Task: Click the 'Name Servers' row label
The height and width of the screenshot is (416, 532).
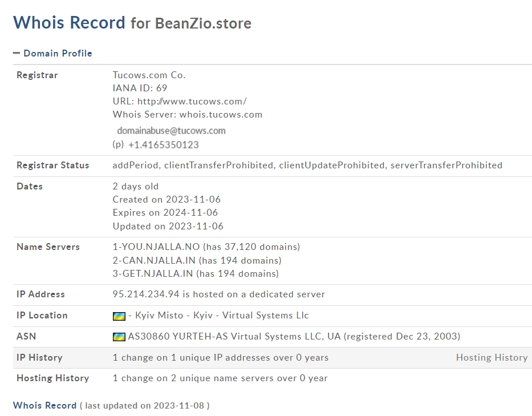Action: (48, 247)
